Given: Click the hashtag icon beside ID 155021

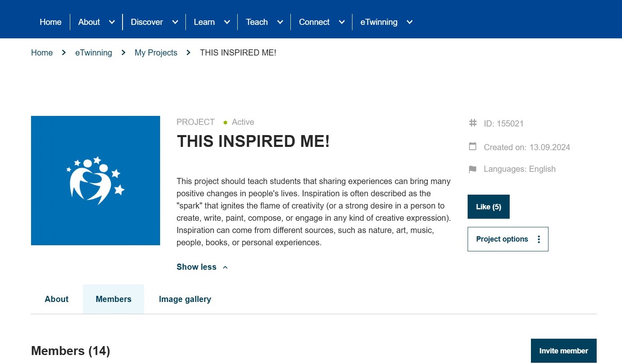Looking at the screenshot, I should point(473,123).
